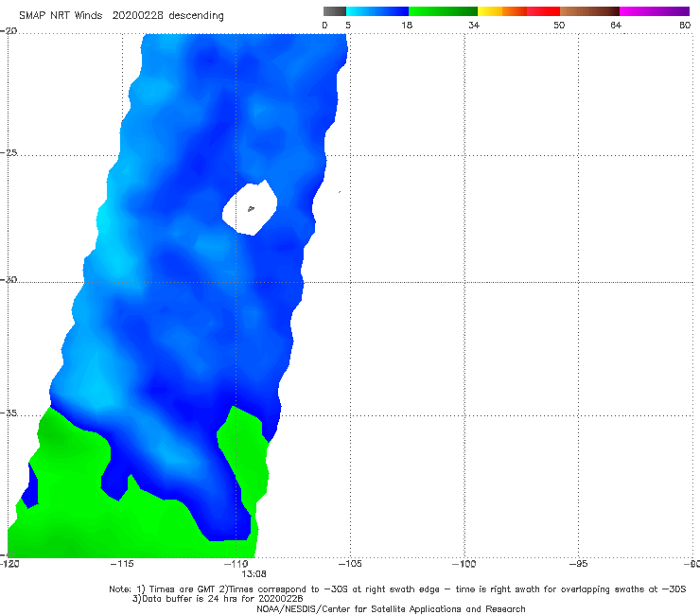Click longitude label -95

click(x=578, y=564)
